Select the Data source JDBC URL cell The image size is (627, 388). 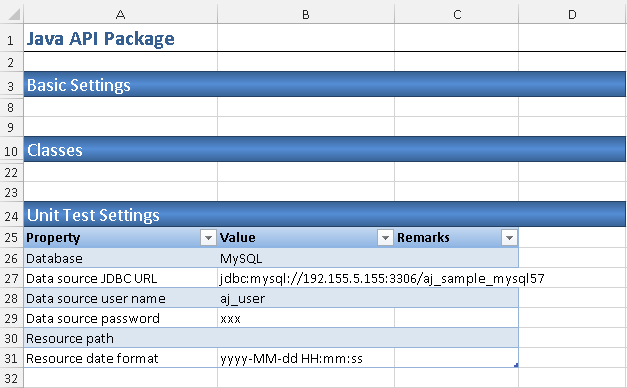120,278
